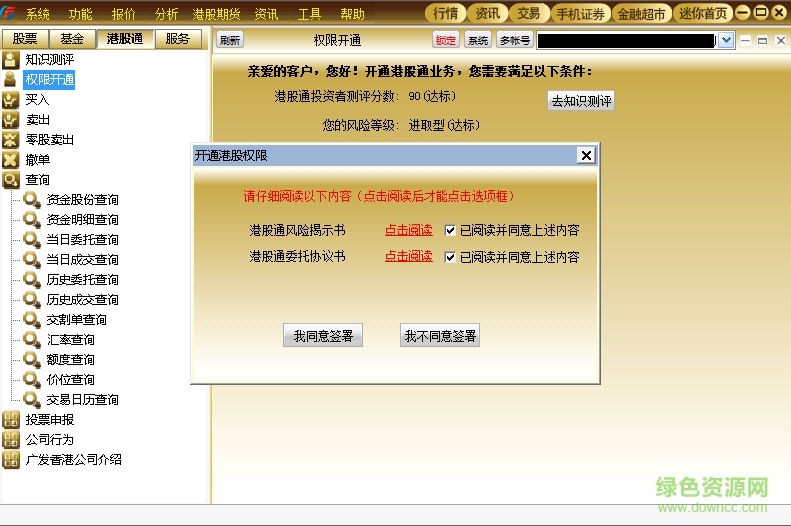
Task: Click the 刷新 refresh button
Action: [230, 40]
